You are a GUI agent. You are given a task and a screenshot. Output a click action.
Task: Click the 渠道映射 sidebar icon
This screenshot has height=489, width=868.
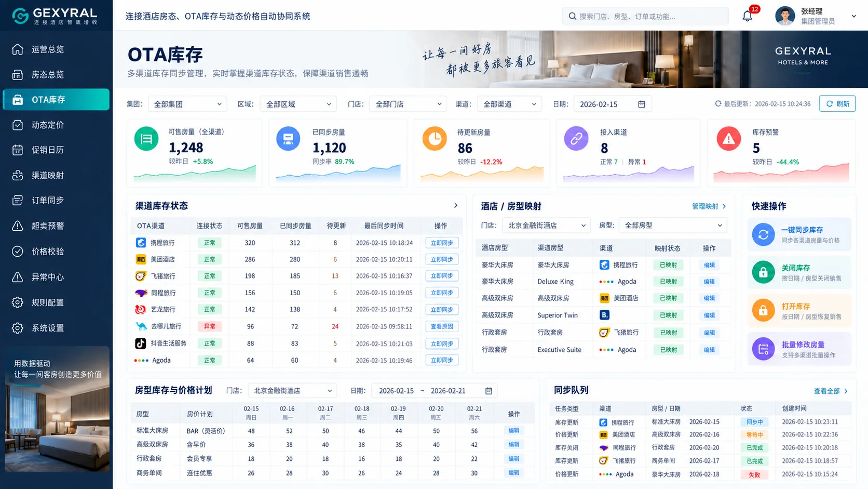tap(18, 175)
